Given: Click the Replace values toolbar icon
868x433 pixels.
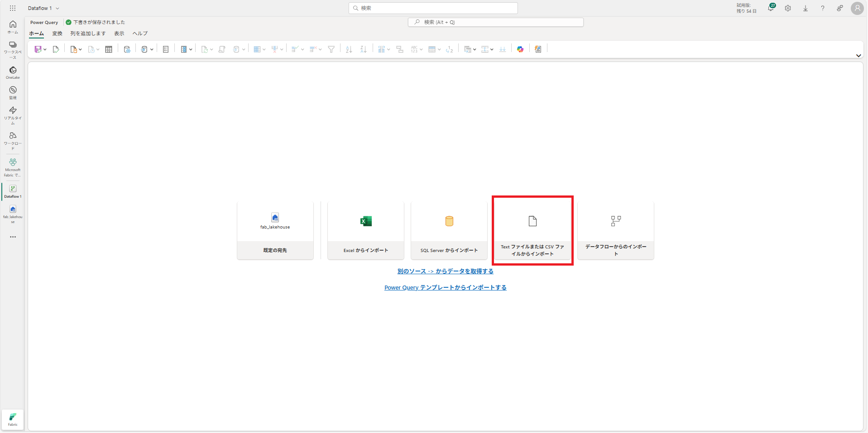Looking at the screenshot, I should tap(450, 49).
